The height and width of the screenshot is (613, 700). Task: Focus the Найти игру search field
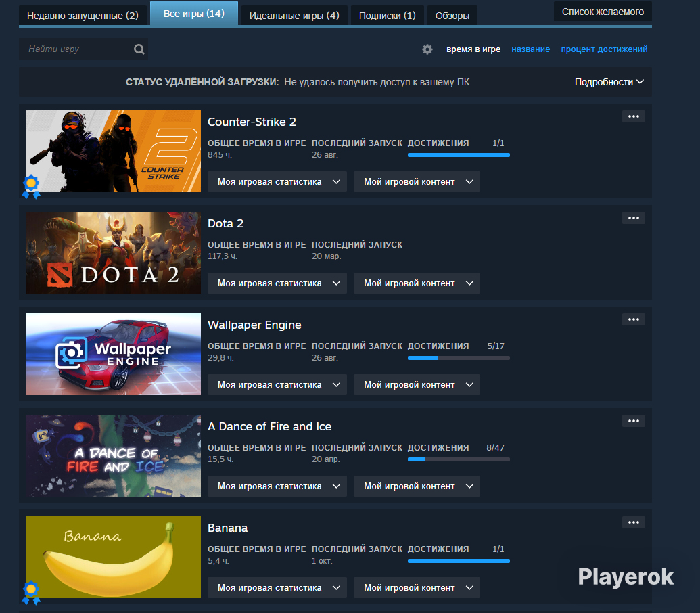coord(83,49)
